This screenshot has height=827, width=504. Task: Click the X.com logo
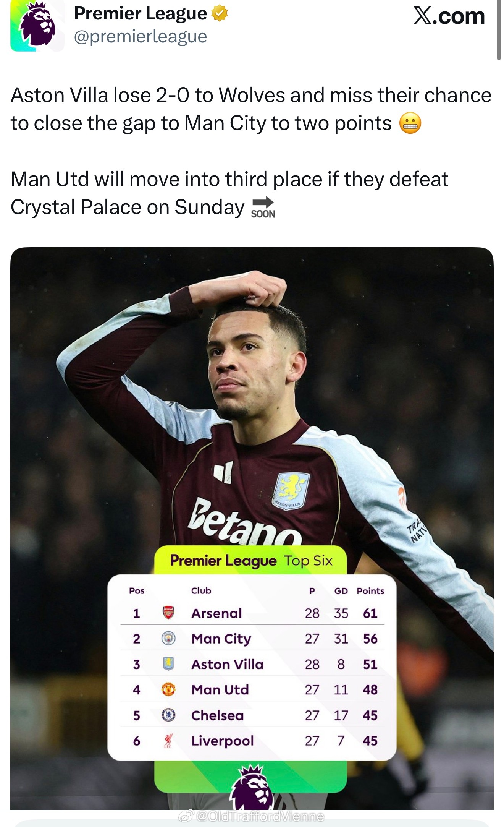coord(449,16)
